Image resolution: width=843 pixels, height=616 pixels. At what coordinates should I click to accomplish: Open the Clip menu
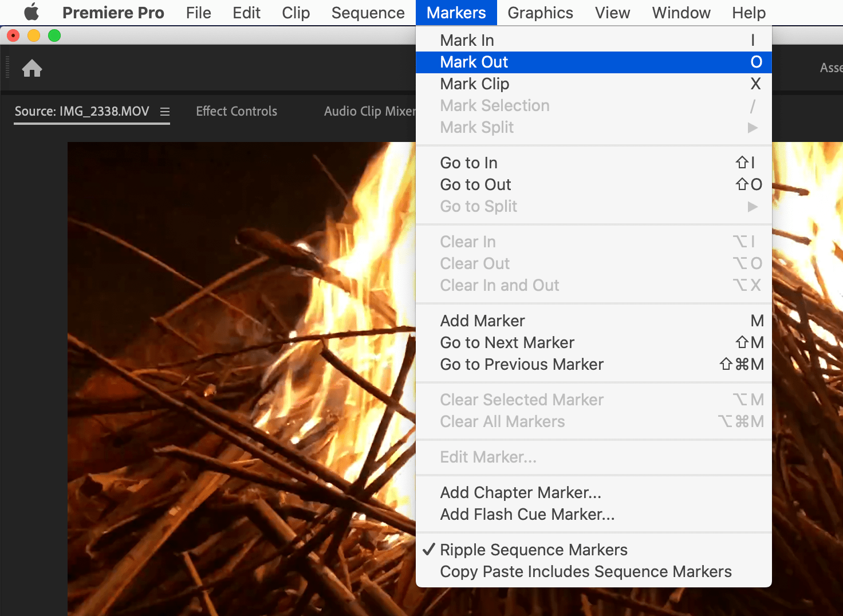click(296, 13)
